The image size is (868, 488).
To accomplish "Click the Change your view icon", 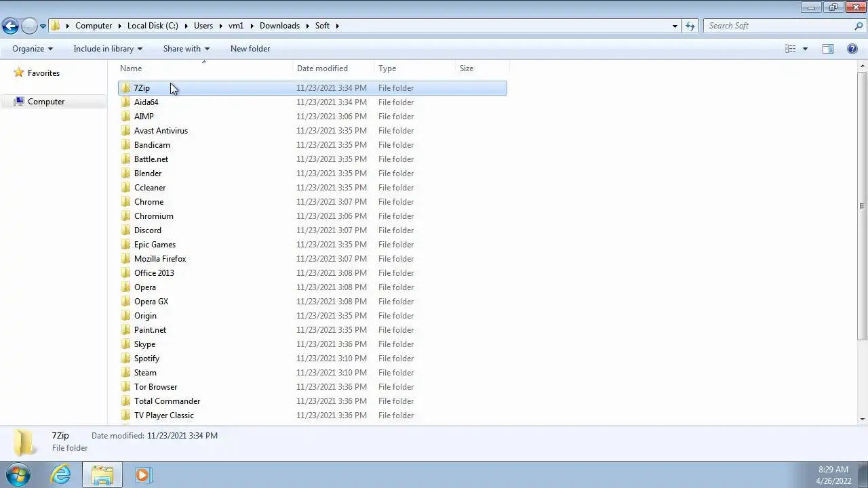I will click(x=791, y=49).
